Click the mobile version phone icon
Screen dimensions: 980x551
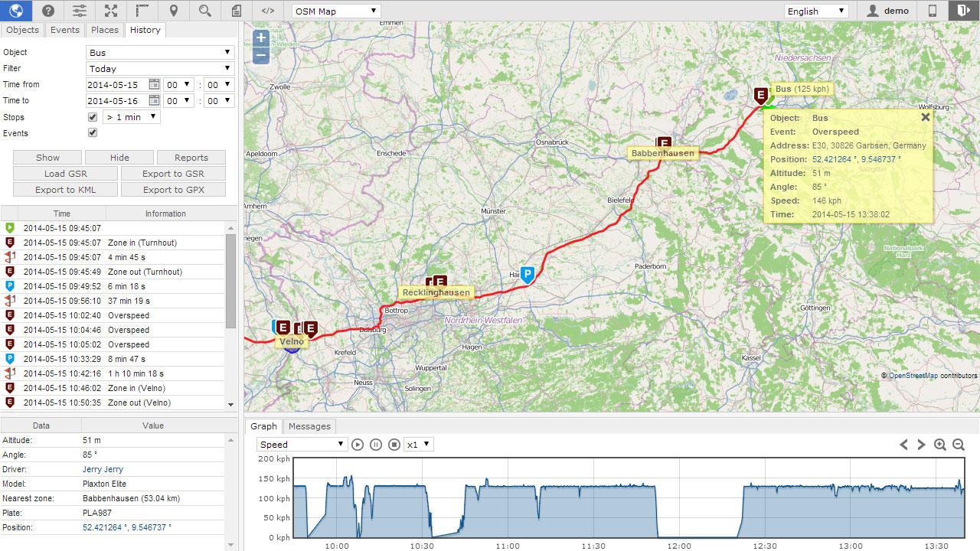coord(933,11)
